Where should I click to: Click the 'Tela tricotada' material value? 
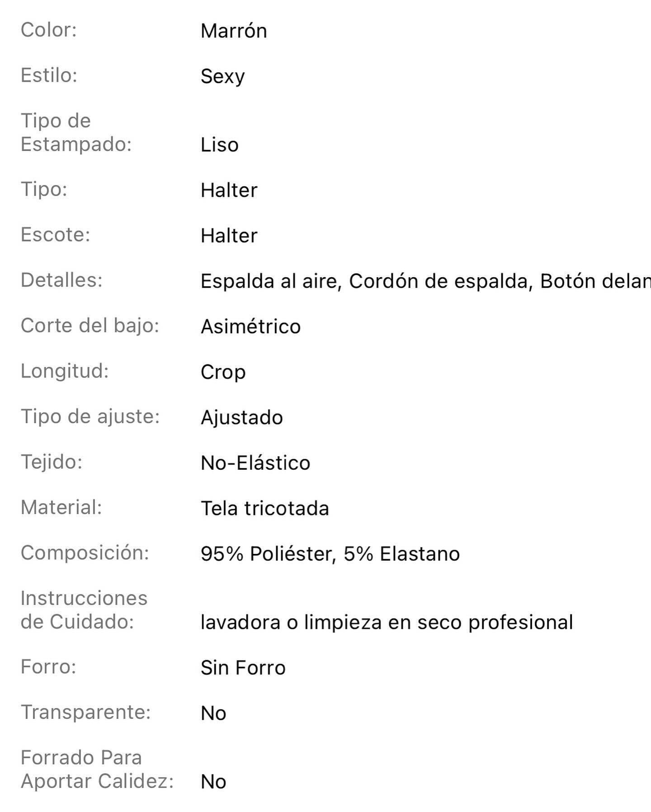(264, 509)
